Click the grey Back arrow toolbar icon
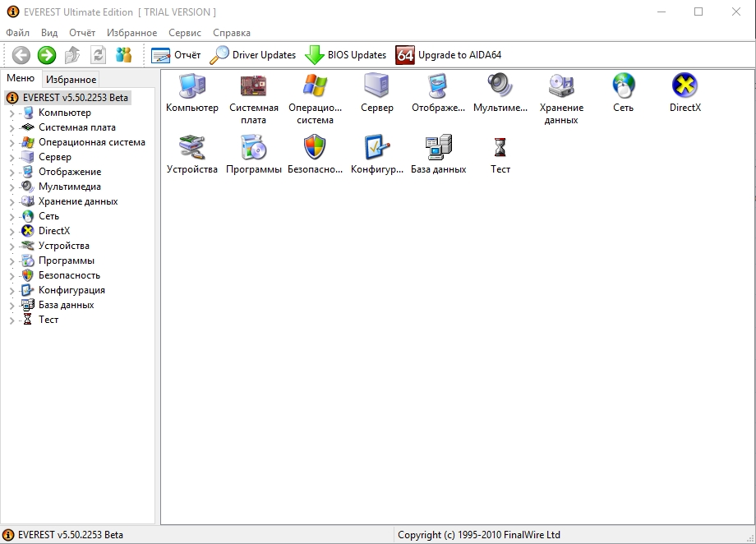The height and width of the screenshot is (544, 756). [21, 55]
